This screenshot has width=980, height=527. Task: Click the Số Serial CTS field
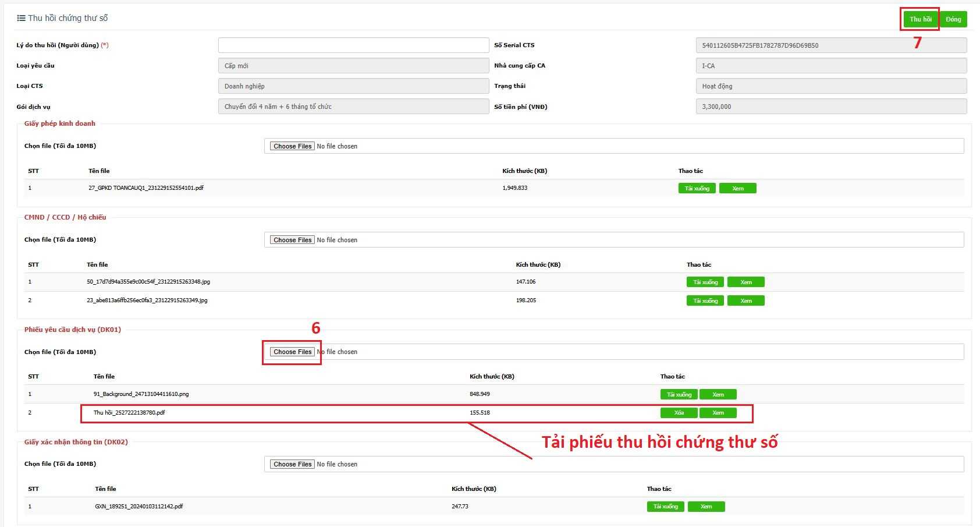831,45
